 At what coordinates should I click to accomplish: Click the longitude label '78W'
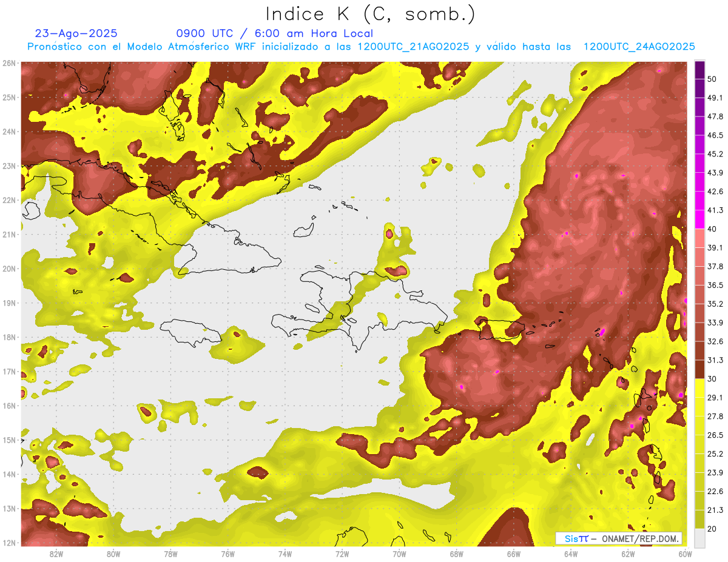(x=170, y=554)
